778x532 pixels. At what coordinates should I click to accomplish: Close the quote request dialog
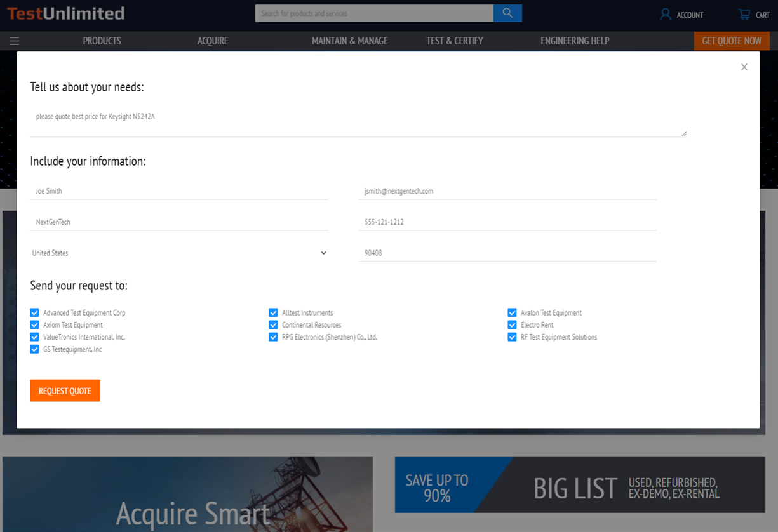pos(744,67)
